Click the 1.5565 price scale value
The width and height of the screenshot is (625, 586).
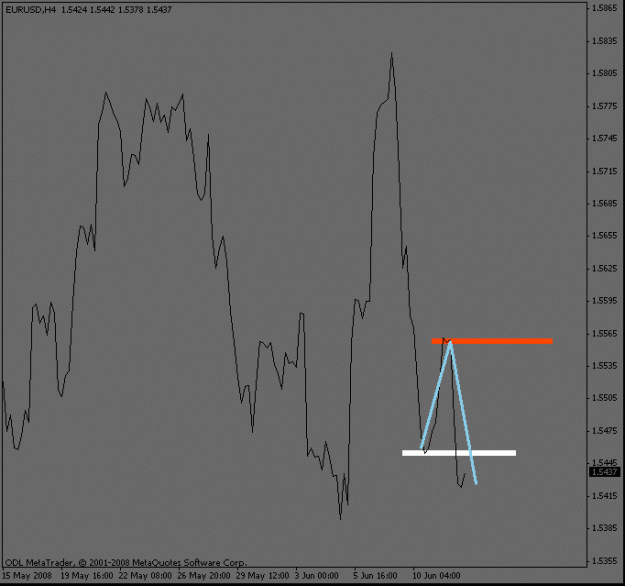604,333
